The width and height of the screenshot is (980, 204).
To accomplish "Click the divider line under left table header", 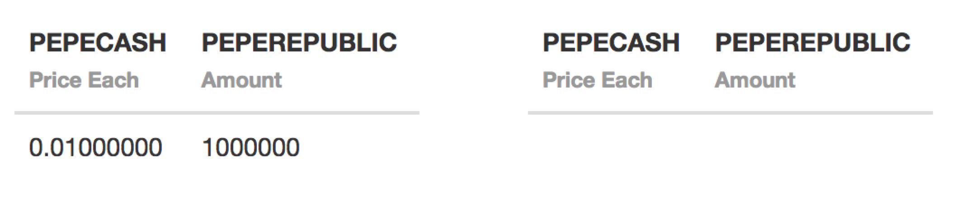I will pyautogui.click(x=217, y=112).
